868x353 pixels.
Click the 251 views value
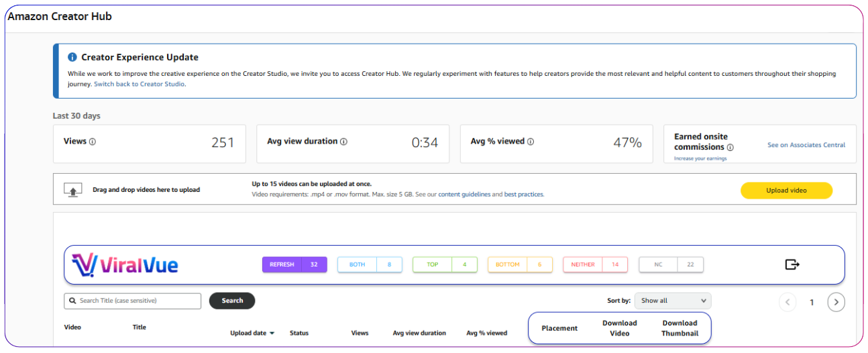click(x=223, y=142)
